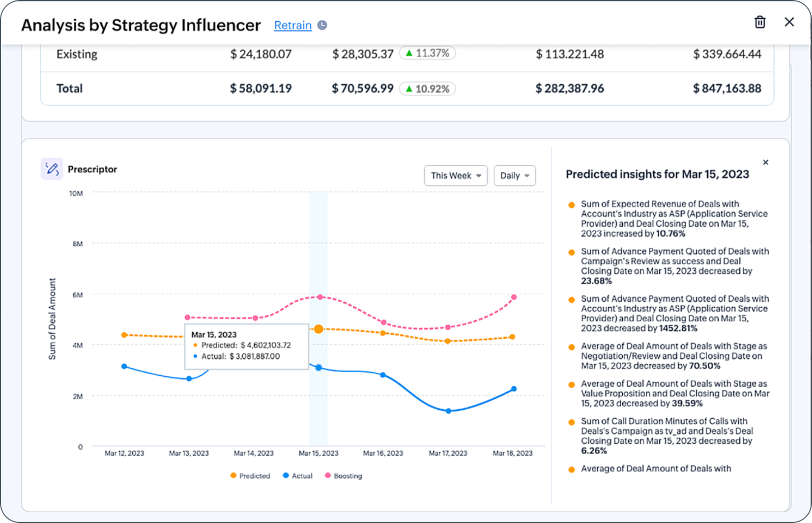Image resolution: width=812 pixels, height=523 pixels.
Task: Click the Mar 16, 2023 axis label
Action: coord(383,453)
